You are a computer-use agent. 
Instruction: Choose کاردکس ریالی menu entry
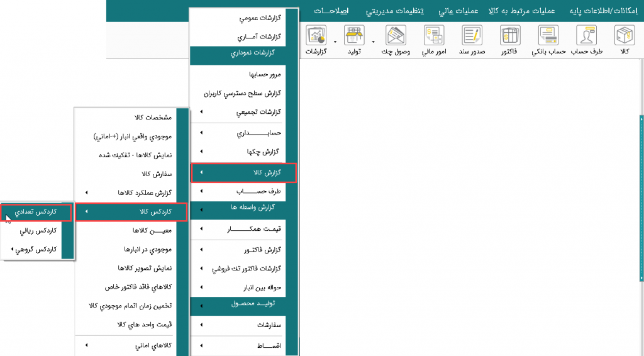36,231
